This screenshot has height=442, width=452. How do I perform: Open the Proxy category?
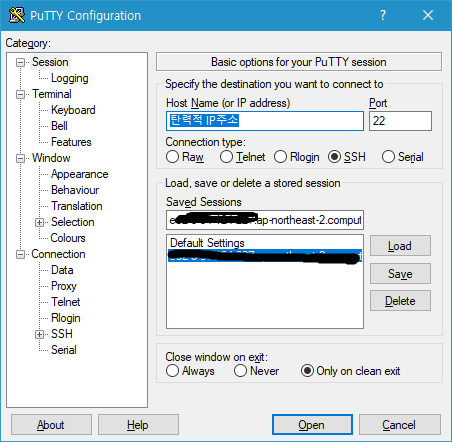pyautogui.click(x=64, y=286)
